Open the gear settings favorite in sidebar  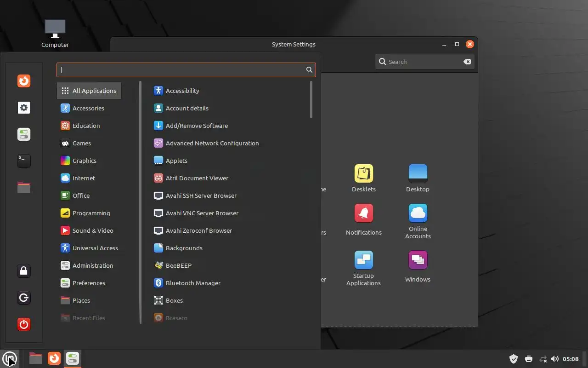click(x=24, y=108)
